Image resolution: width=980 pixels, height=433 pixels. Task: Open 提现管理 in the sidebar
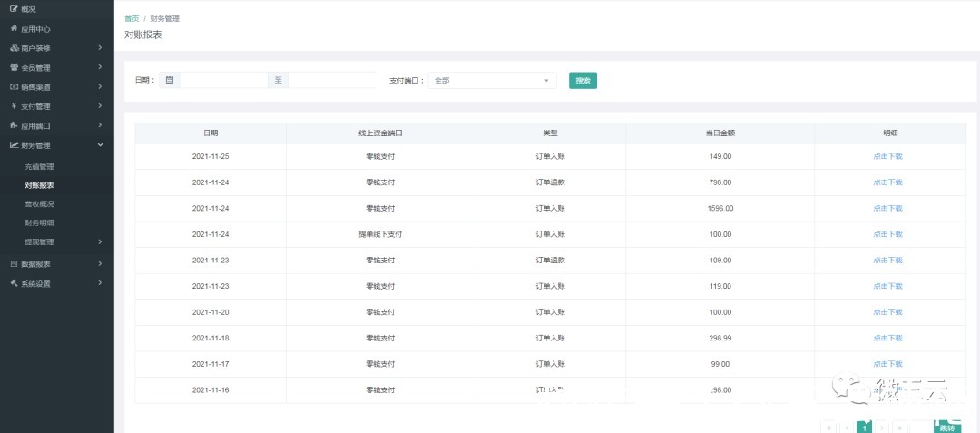coord(39,241)
